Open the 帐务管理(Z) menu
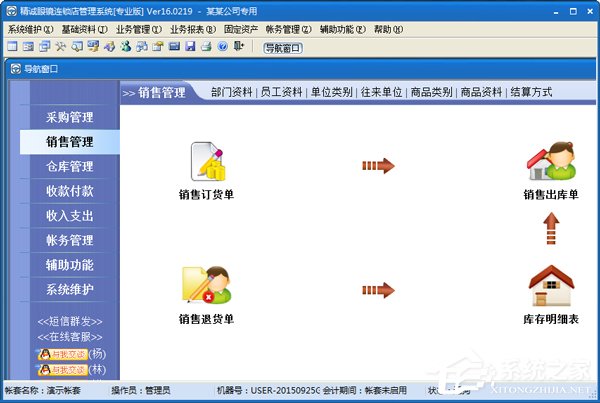Viewport: 600px width, 403px height. (x=289, y=29)
